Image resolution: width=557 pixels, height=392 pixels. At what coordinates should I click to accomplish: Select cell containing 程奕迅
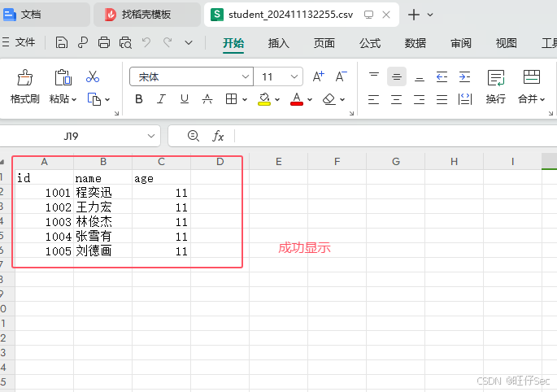[x=102, y=192]
